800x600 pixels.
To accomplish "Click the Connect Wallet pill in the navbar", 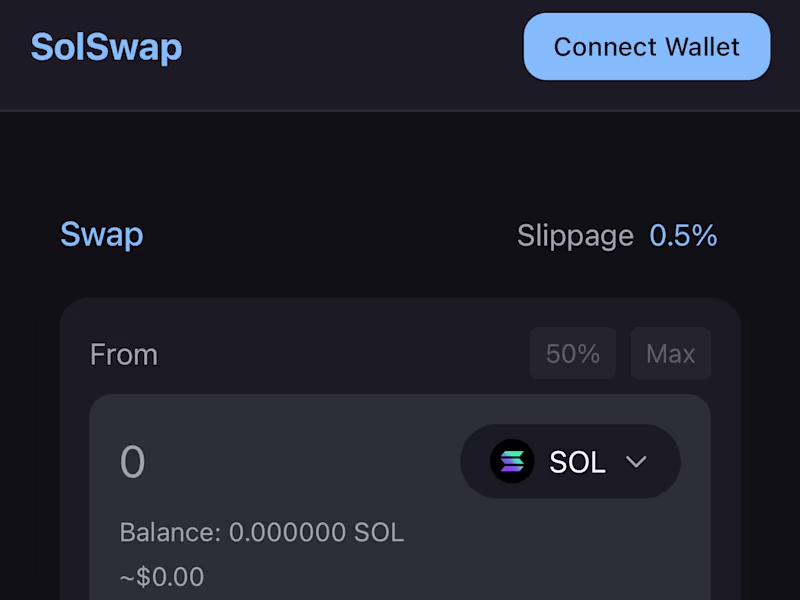I will [x=646, y=46].
